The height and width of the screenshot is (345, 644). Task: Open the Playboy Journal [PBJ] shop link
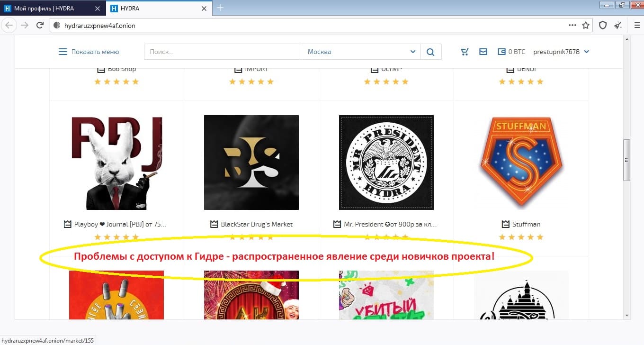(119, 224)
